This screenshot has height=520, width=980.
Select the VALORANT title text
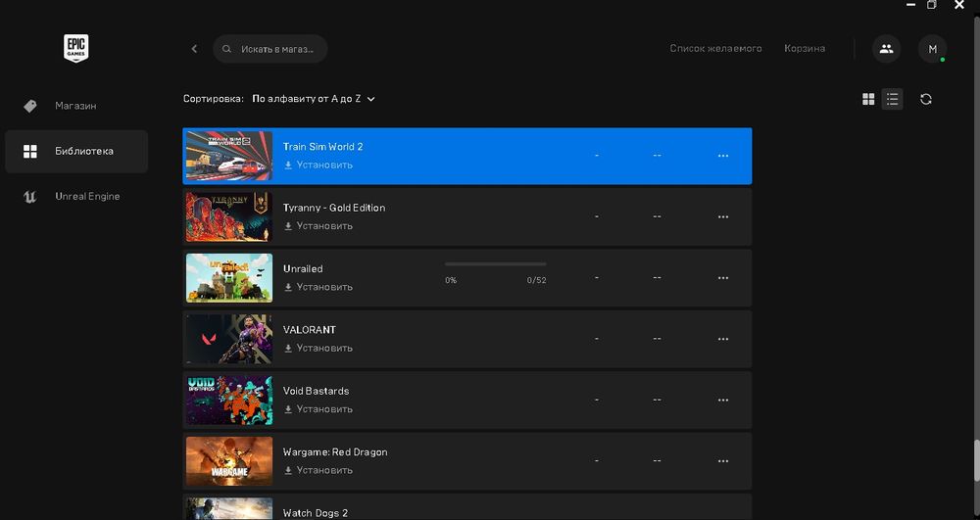tap(310, 330)
